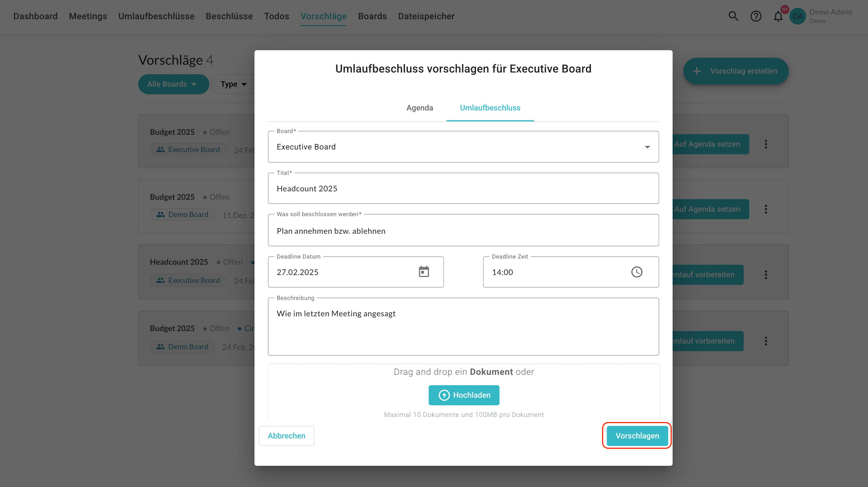Open the Alle Boards filter dropdown

(173, 84)
